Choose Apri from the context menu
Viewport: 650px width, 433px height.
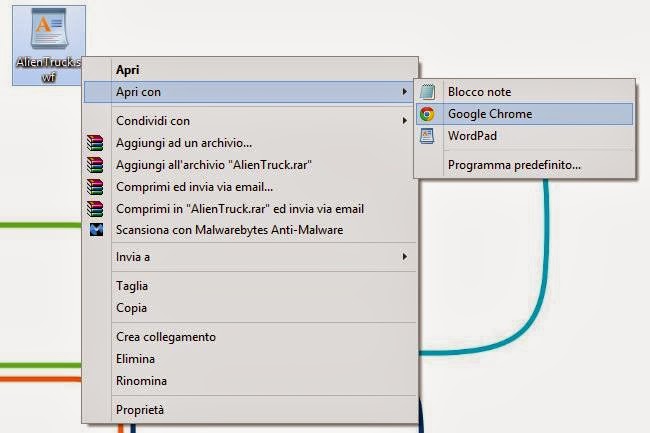[250, 70]
